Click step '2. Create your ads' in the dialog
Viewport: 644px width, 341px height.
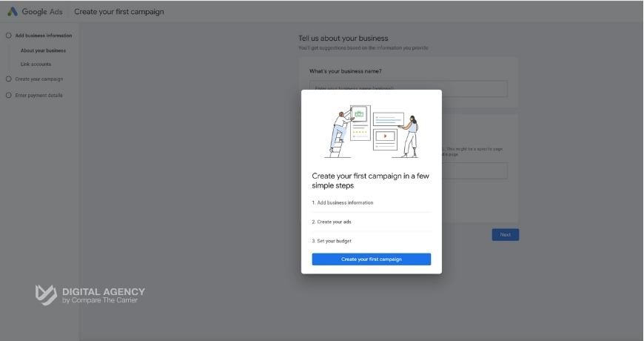click(332, 222)
